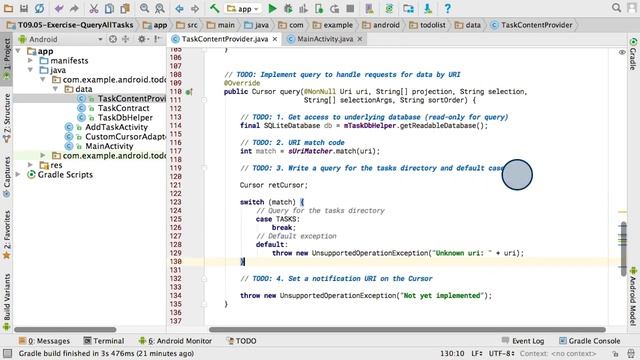Toggle the Captures sidebar tab

(7, 177)
